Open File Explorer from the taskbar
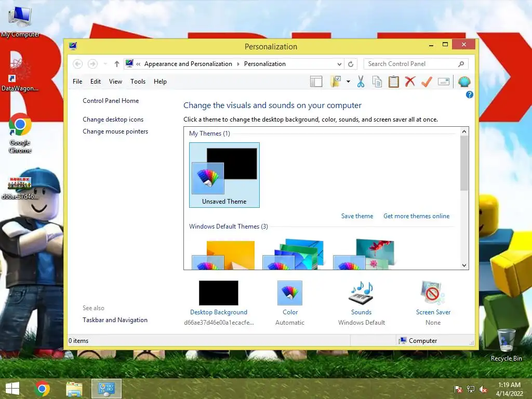Image resolution: width=532 pixels, height=399 pixels. (x=74, y=389)
